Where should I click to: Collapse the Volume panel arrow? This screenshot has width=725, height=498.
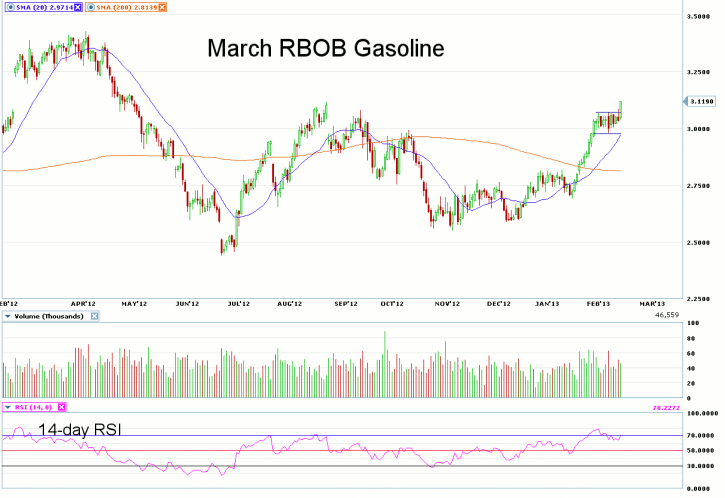point(8,316)
